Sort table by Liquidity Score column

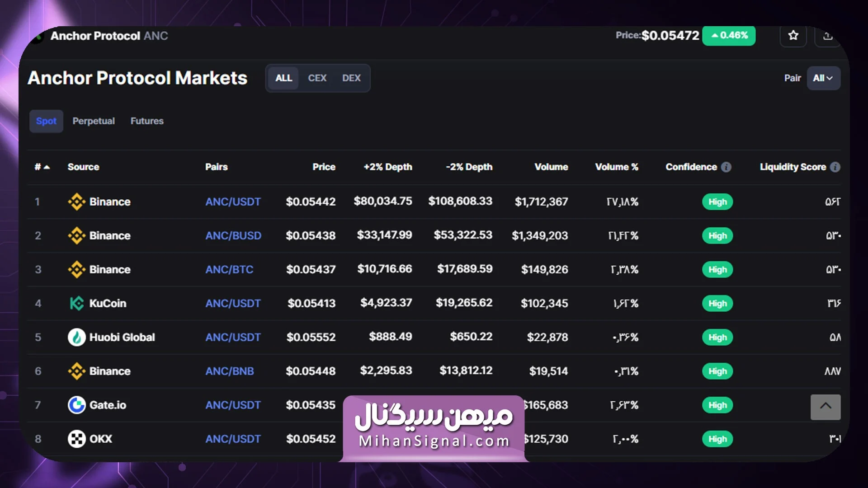click(793, 167)
